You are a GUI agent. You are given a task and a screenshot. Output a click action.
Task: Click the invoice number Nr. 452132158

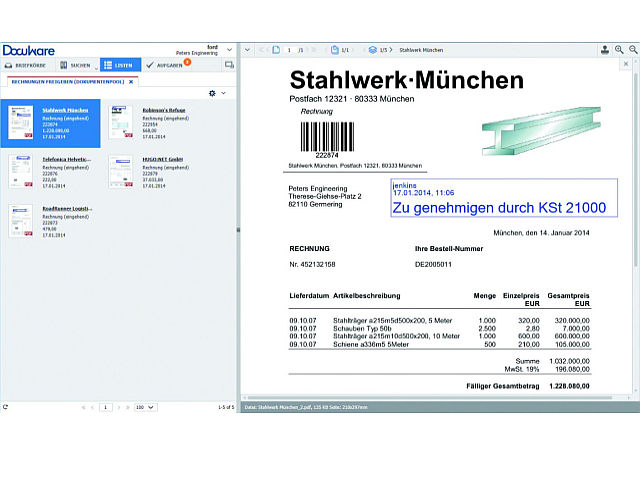pyautogui.click(x=312, y=264)
